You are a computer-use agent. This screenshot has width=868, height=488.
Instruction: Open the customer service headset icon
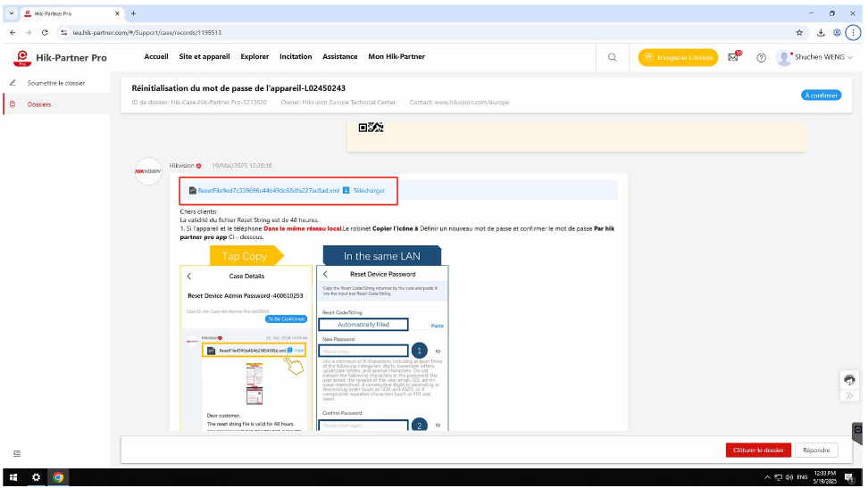849,379
